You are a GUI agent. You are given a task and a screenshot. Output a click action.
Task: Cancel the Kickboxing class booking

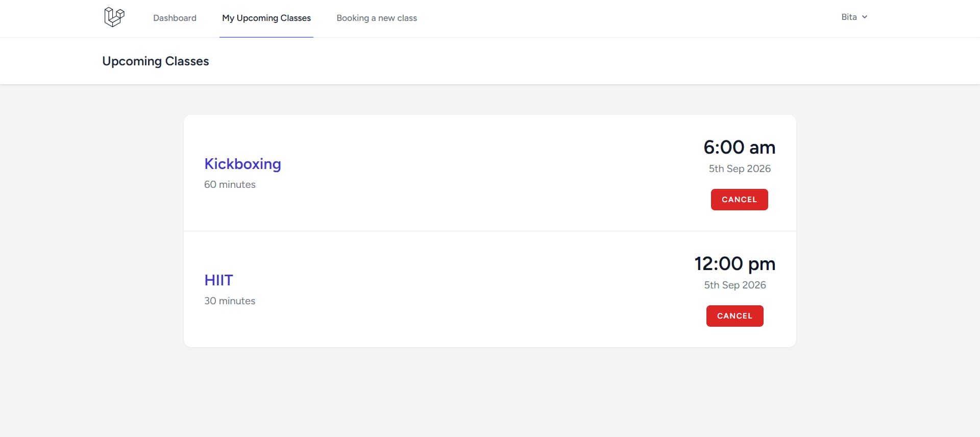pos(739,200)
